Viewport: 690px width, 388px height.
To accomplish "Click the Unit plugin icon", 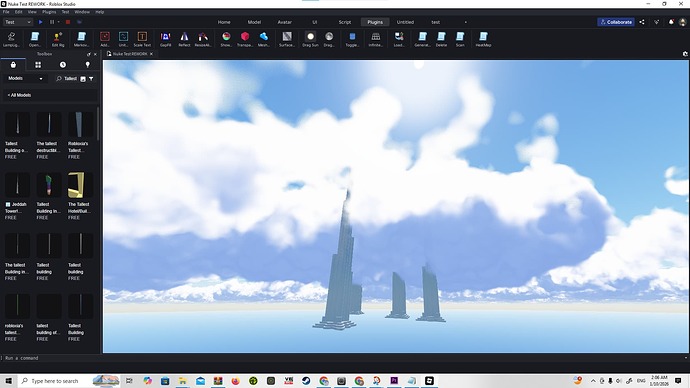I will [x=123, y=39].
